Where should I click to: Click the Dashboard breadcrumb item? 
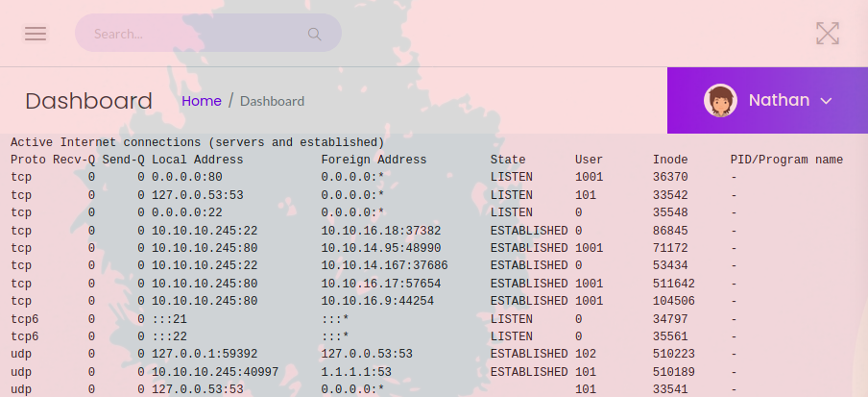coord(272,101)
